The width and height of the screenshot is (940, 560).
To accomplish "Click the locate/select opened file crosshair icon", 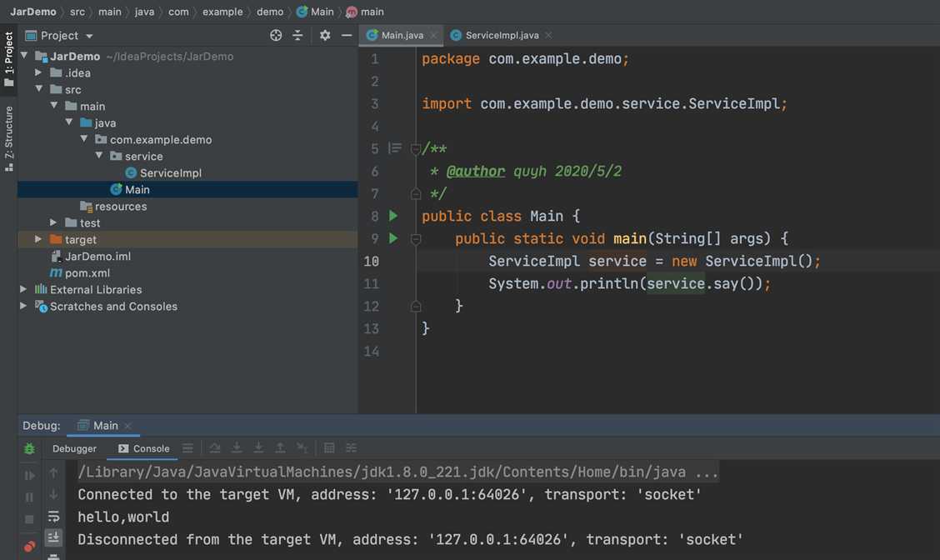I will [x=276, y=35].
